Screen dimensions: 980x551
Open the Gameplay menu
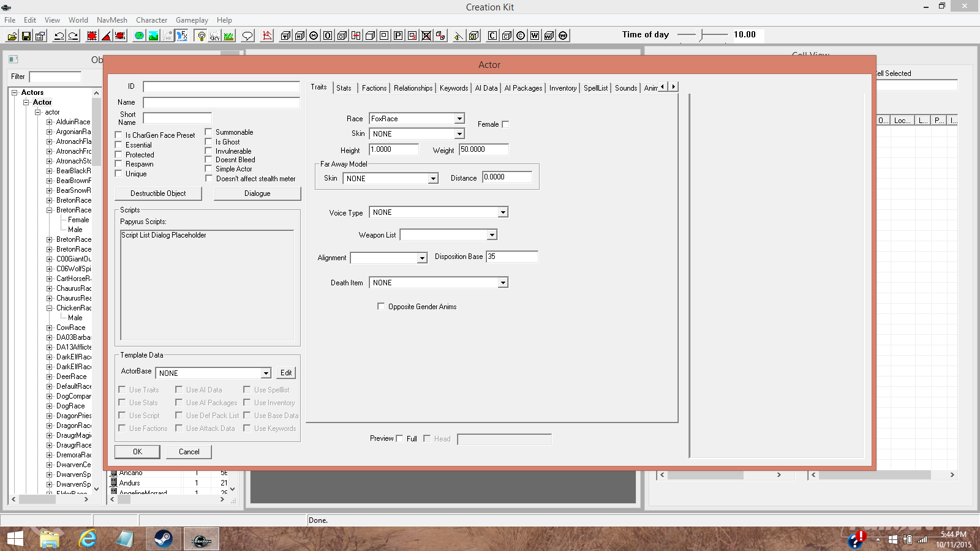click(192, 20)
